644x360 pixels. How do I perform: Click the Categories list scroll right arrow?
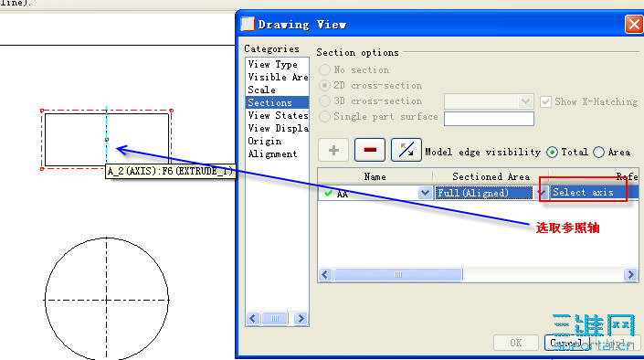point(301,319)
